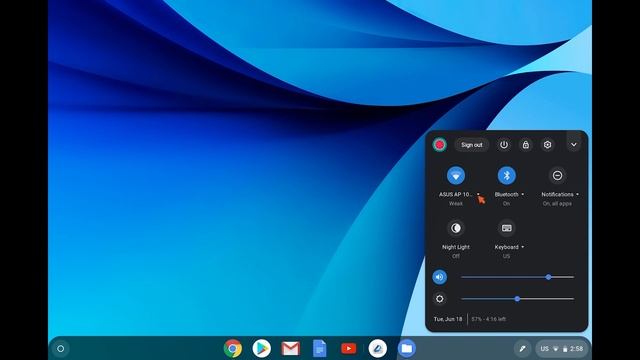The width and height of the screenshot is (640, 360).
Task: Click the battery indicator in status tray
Action: tap(565, 349)
